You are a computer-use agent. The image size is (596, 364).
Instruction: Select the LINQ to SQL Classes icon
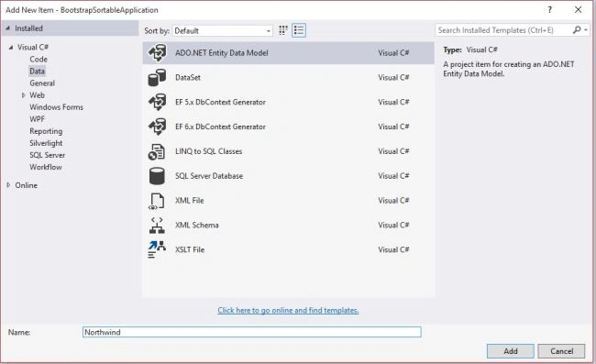[x=157, y=151]
